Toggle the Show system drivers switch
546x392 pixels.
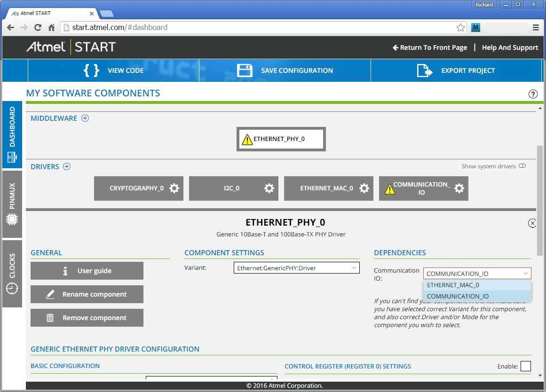pyautogui.click(x=522, y=166)
